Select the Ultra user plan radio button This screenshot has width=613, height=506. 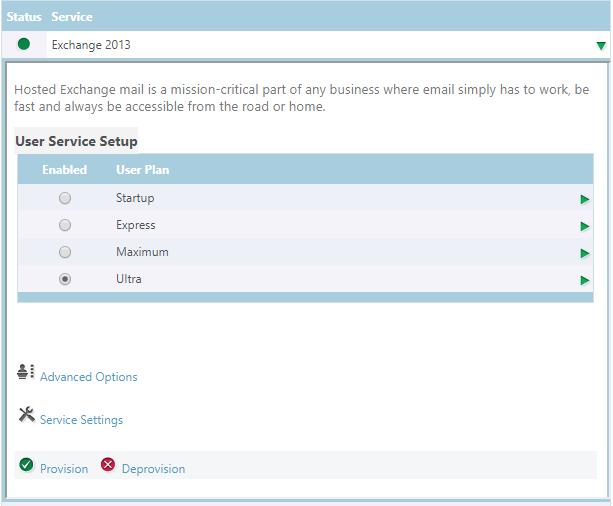65,279
